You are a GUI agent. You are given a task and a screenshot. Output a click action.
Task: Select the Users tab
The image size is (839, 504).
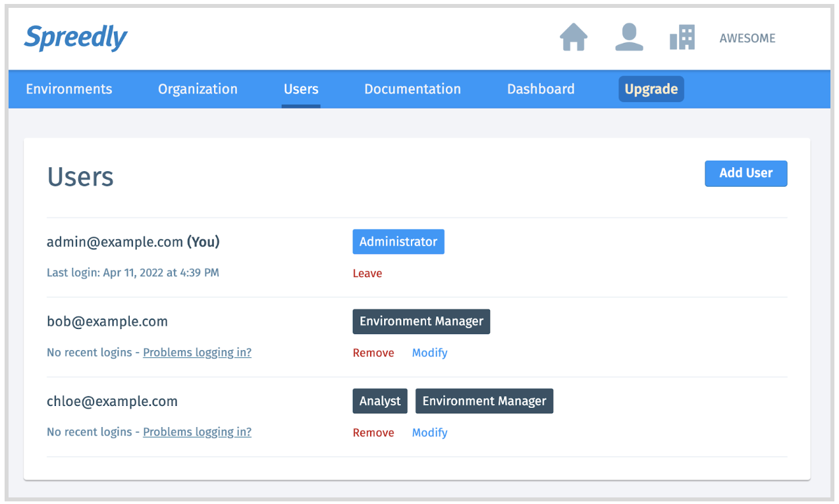click(x=301, y=89)
